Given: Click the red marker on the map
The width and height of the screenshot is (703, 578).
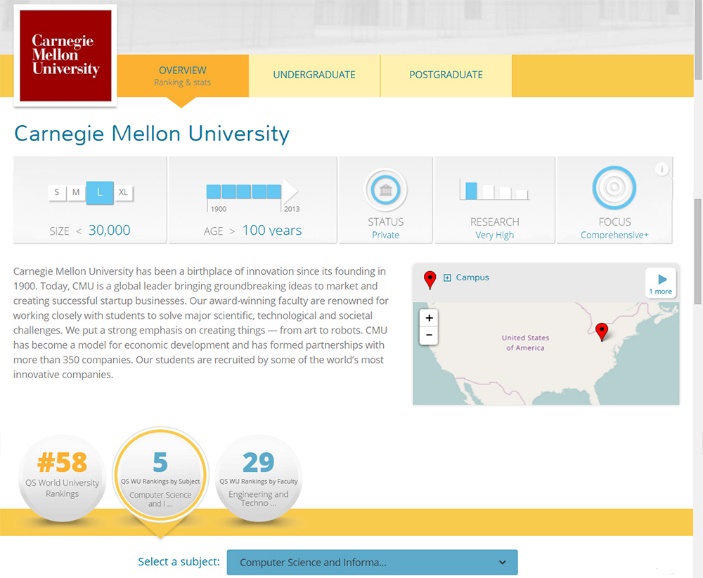Looking at the screenshot, I should click(x=602, y=332).
